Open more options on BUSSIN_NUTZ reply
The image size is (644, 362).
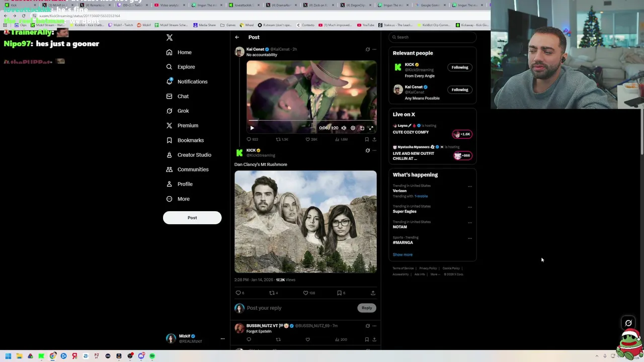[x=374, y=326]
